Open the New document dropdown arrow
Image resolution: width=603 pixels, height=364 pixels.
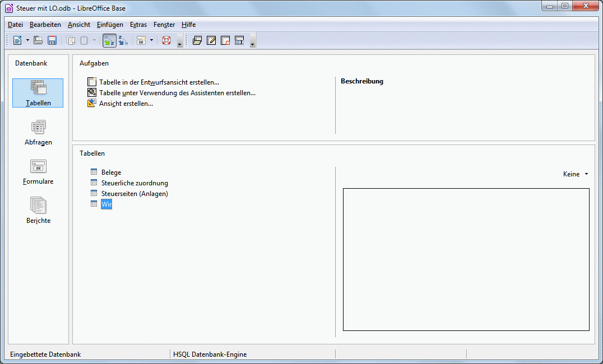[x=27, y=40]
